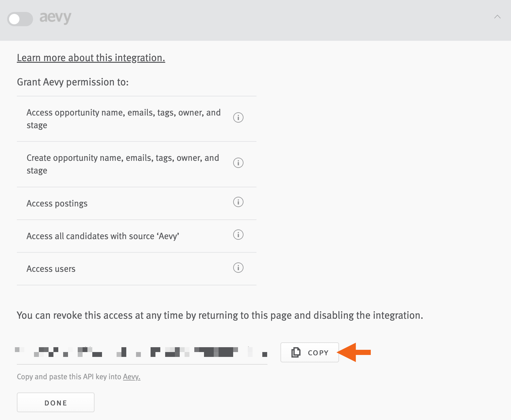Open the info tooltip for Access postings
The width and height of the screenshot is (511, 420).
pos(238,202)
